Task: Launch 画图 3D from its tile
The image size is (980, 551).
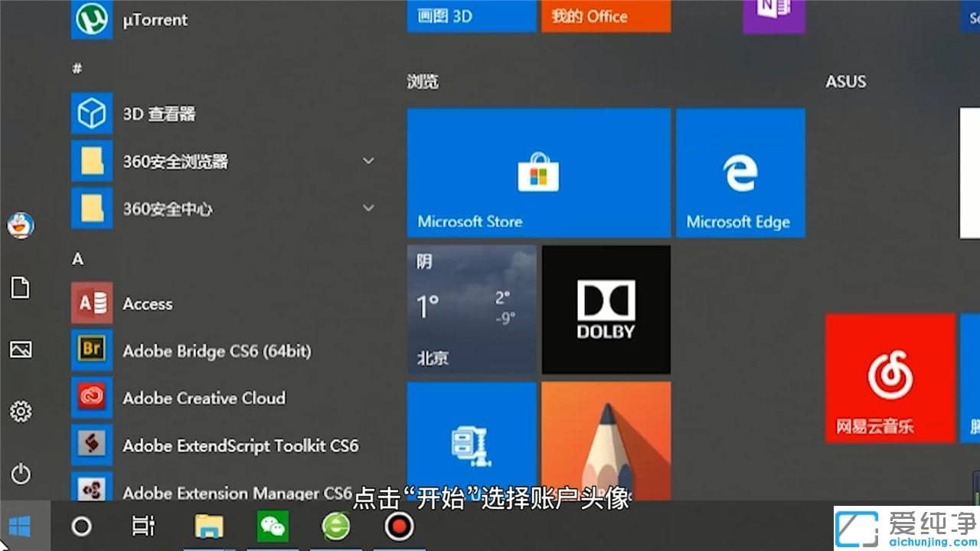Action: [471, 15]
